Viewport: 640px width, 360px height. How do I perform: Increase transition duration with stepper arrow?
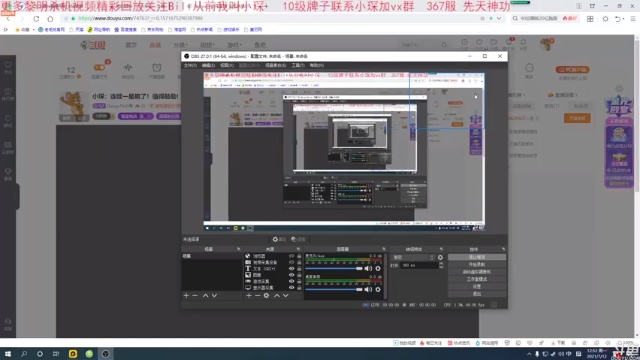tap(441, 264)
